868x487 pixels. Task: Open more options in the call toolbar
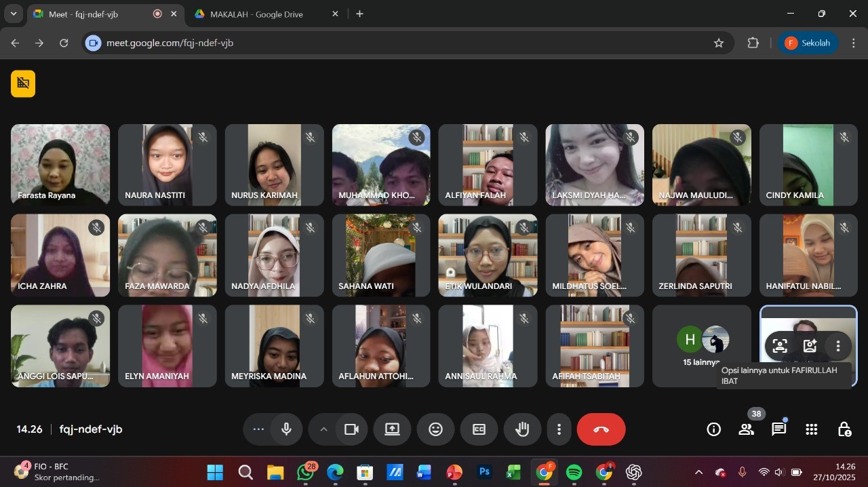pos(559,429)
